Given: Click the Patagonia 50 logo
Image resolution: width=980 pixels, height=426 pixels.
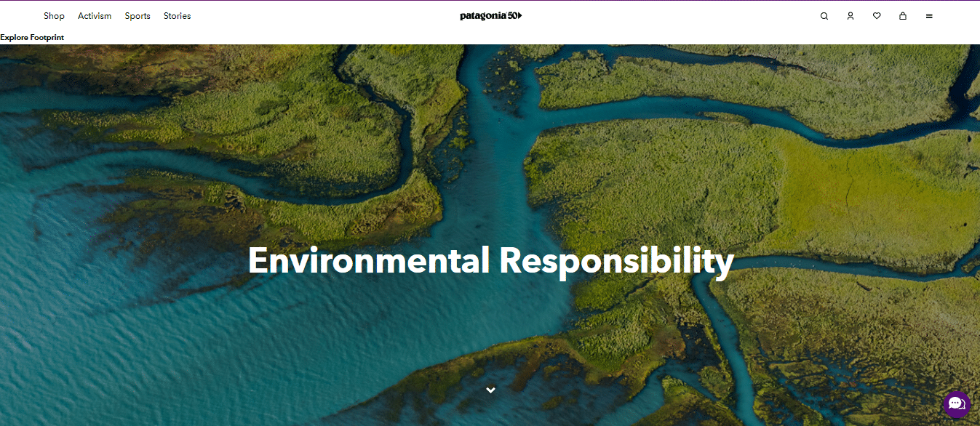Looking at the screenshot, I should tap(491, 16).
